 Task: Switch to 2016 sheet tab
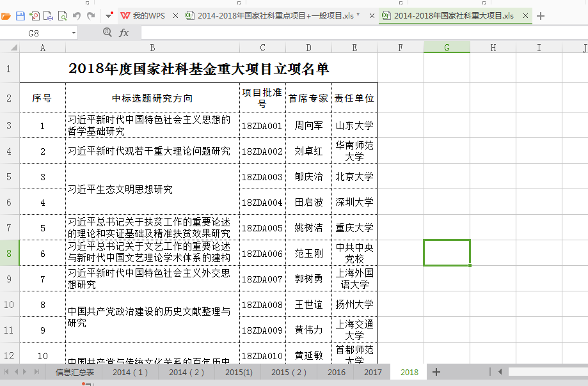coord(337,372)
